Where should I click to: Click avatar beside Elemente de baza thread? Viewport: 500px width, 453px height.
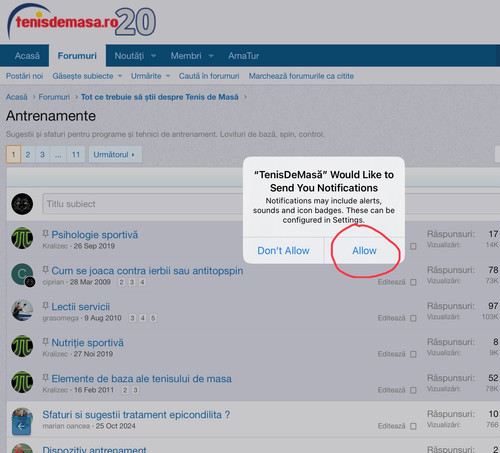22,382
